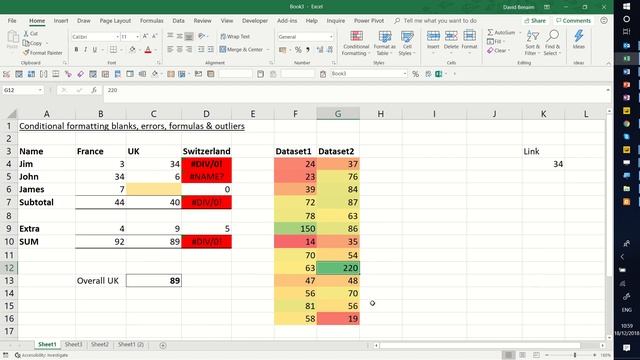This screenshot has height=360, width=640.
Task: Open the Calibri font name dropdown
Action: (x=117, y=37)
